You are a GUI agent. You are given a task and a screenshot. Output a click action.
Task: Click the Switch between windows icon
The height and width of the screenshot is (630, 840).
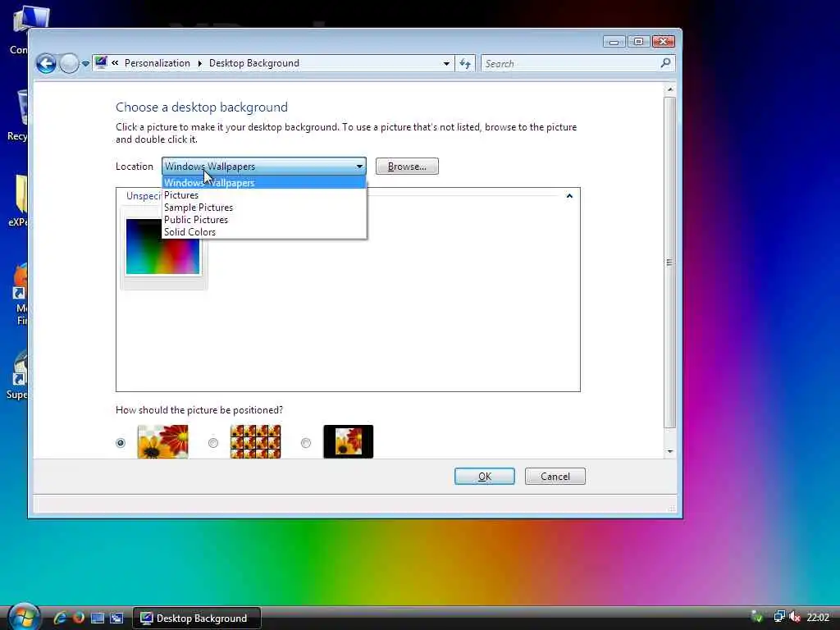(116, 618)
